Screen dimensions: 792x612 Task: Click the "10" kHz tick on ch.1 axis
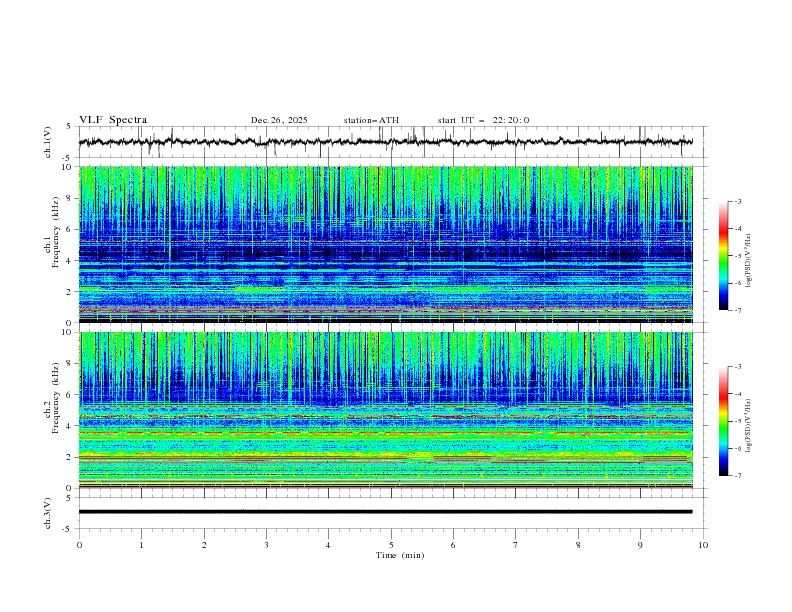point(69,167)
